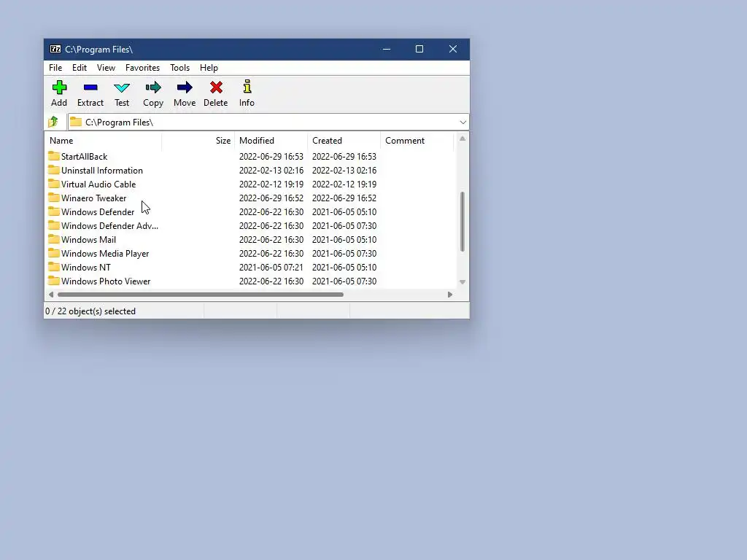
Task: Open the Favorites menu
Action: 142,68
